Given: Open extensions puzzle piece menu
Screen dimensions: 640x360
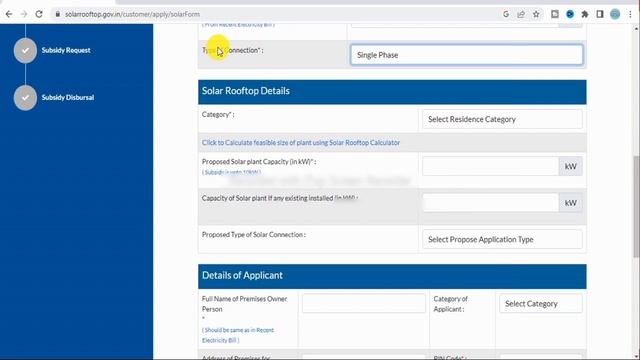Looking at the screenshot, I should click(x=585, y=14).
